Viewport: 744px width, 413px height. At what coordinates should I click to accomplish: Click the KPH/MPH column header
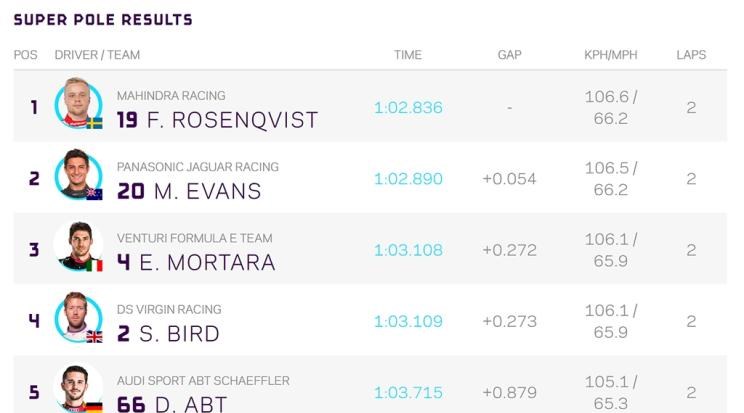611,55
